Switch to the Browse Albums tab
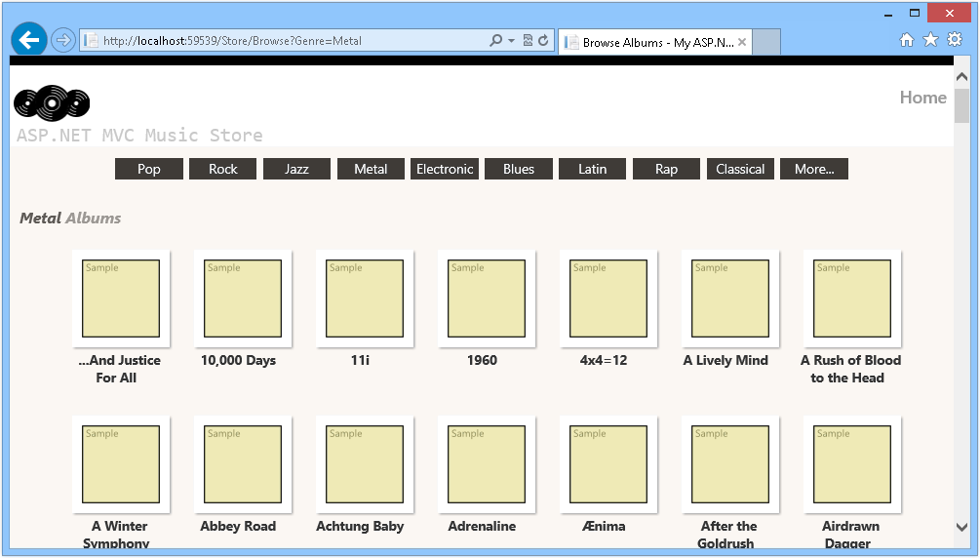This screenshot has width=980, height=558. coord(653,42)
